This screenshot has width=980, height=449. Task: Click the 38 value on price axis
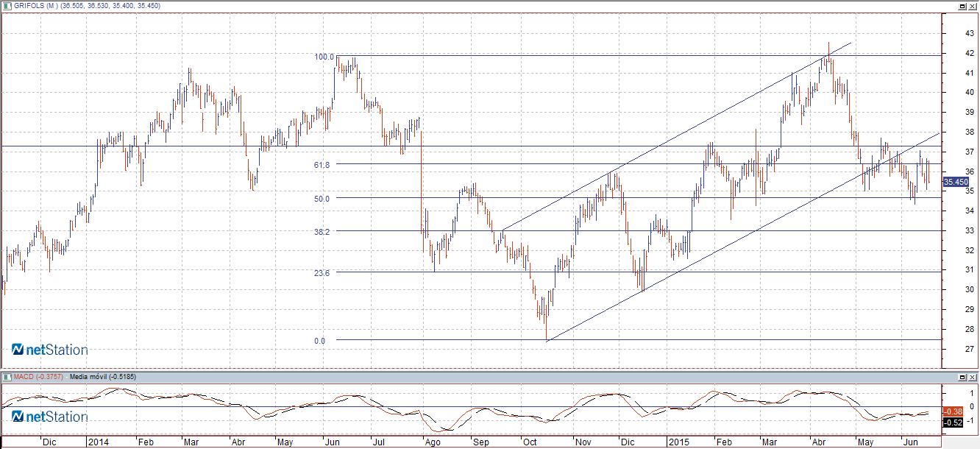[x=969, y=132]
